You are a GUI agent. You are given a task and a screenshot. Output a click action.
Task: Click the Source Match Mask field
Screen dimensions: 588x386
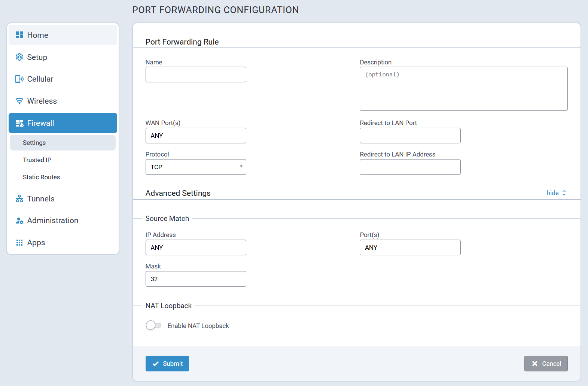click(x=196, y=279)
